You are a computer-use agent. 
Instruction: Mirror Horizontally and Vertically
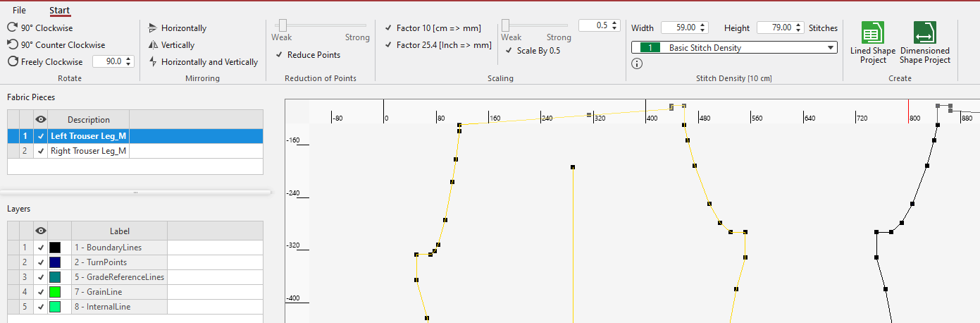pos(209,62)
